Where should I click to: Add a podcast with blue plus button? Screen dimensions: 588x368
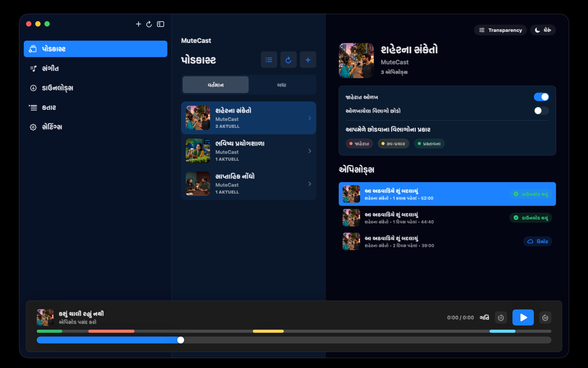[308, 60]
